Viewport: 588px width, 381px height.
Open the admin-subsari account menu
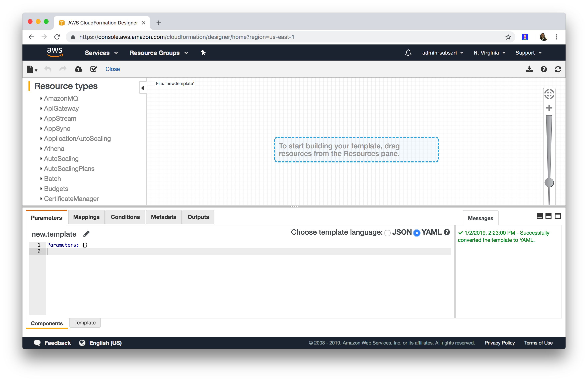tap(443, 53)
